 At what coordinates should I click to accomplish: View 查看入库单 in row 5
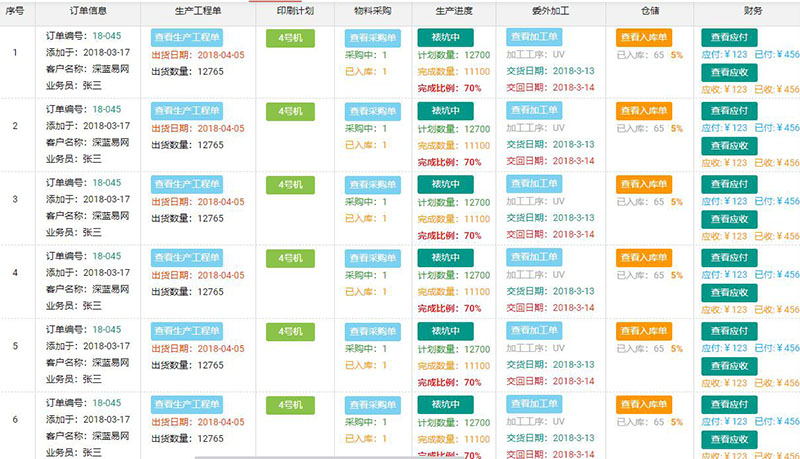click(x=644, y=331)
